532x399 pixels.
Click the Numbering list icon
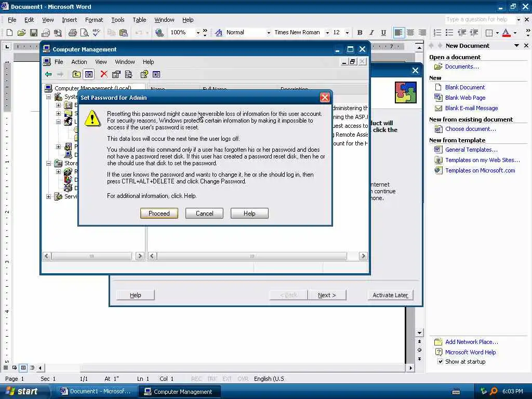point(437,33)
